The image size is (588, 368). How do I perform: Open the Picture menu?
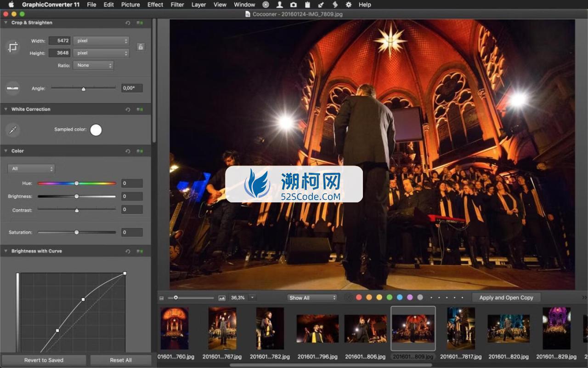[x=130, y=5]
